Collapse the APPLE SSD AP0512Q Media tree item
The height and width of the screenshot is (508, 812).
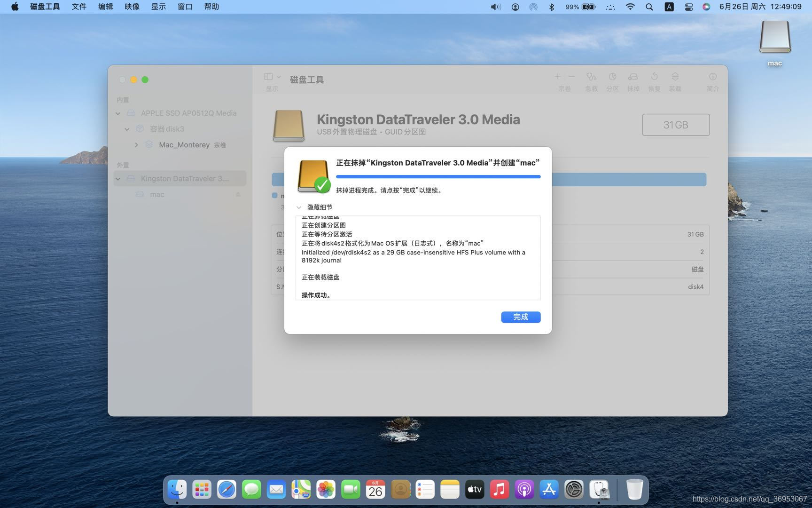118,113
